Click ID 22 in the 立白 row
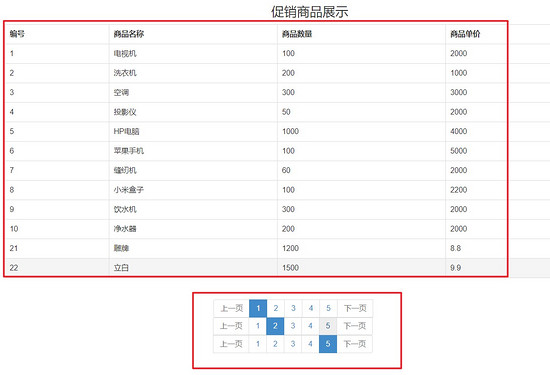 (14, 268)
